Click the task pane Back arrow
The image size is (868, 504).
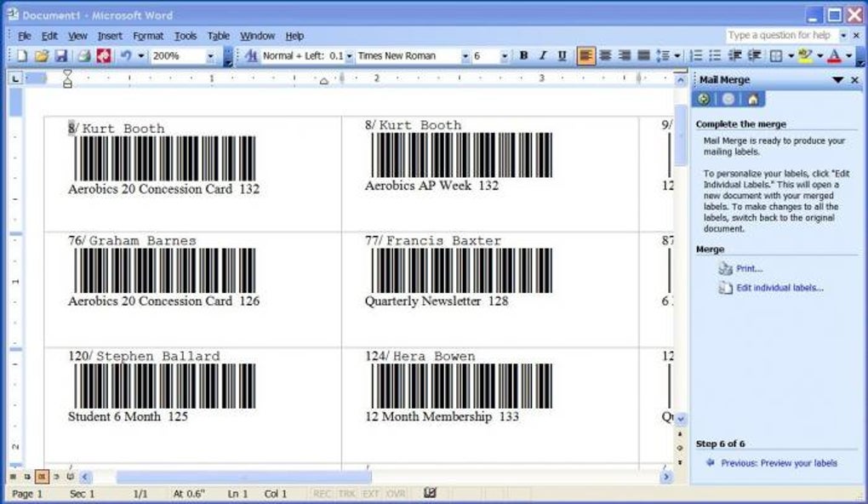pos(704,99)
